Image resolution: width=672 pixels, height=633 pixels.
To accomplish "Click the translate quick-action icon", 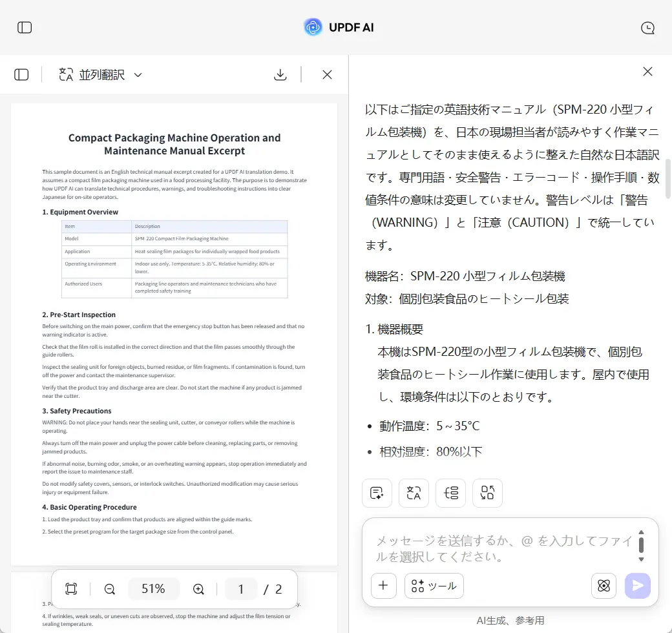I will pos(414,493).
